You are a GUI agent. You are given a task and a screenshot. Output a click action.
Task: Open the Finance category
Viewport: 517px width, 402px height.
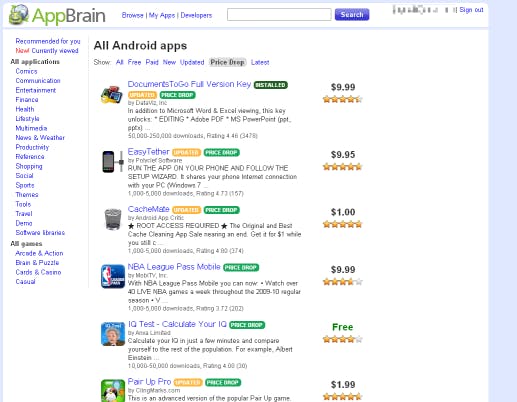coord(27,100)
